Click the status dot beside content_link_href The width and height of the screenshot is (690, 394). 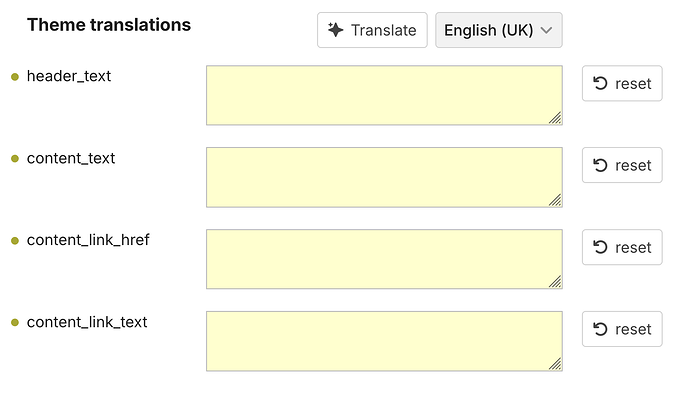pos(15,241)
